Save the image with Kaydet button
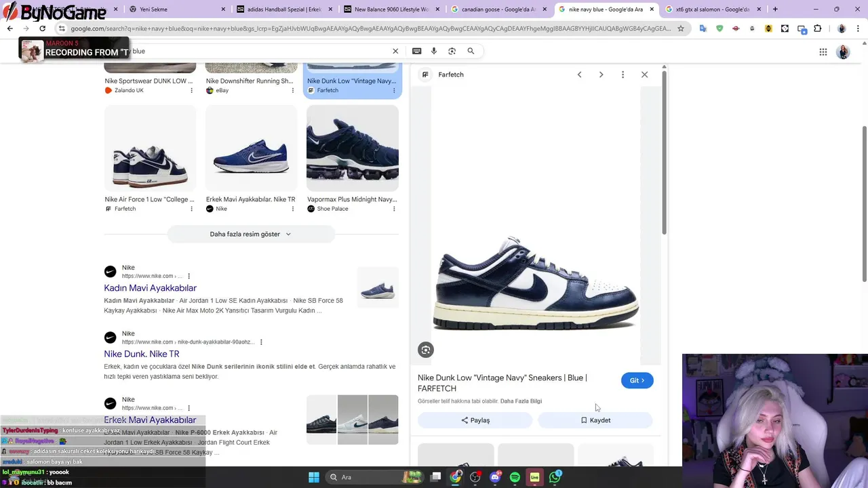The height and width of the screenshot is (488, 868). point(595,420)
